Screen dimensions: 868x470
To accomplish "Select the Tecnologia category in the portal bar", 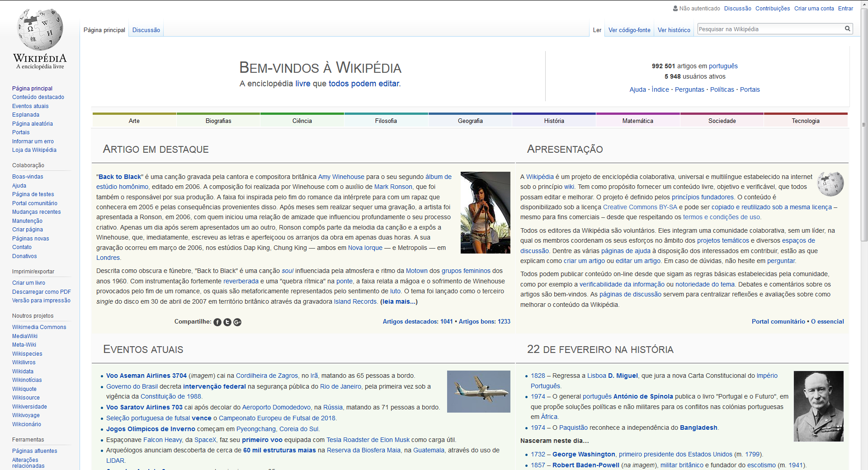I will click(805, 121).
